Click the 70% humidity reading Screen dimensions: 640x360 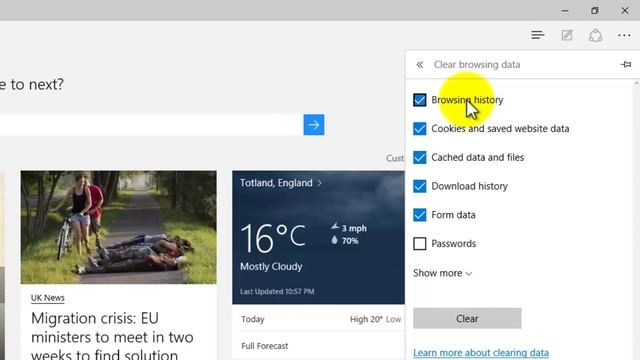(x=350, y=241)
